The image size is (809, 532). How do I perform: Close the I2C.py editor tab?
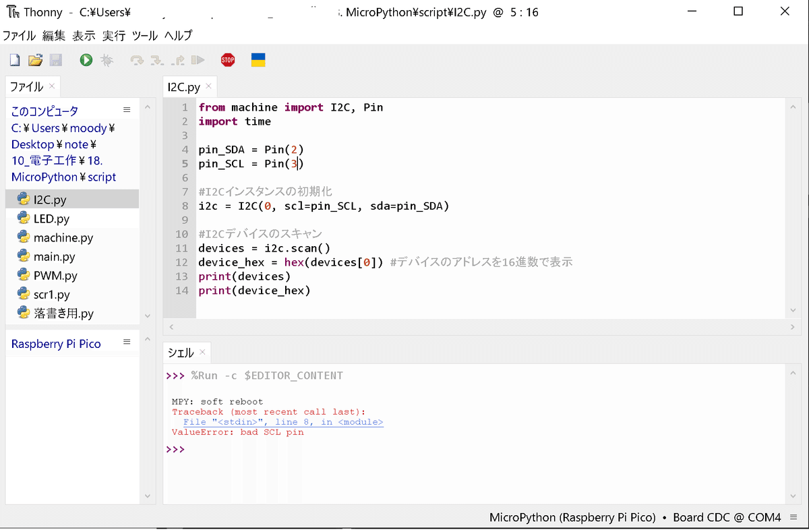click(208, 86)
